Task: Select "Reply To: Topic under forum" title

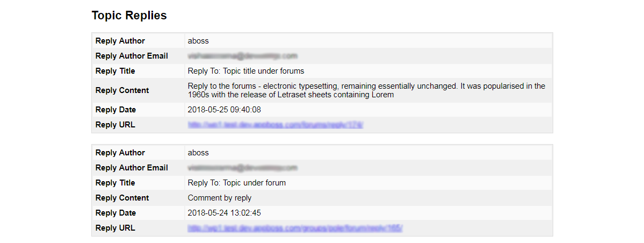Action: click(x=237, y=183)
